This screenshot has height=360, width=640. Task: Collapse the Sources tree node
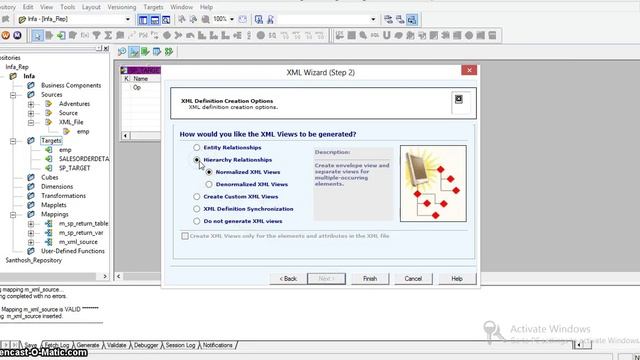pos(13,95)
